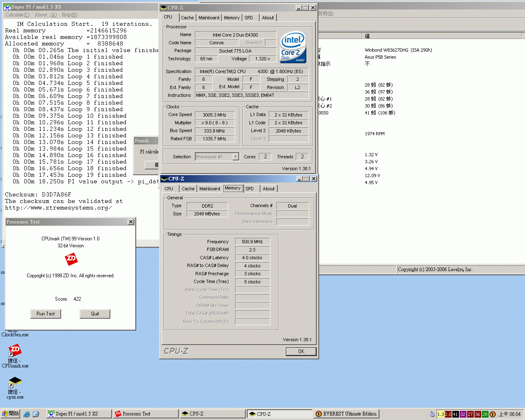This screenshot has height=420, width=525.
Task: Switch to About tab in upper CPU-Z
Action: coord(268,18)
